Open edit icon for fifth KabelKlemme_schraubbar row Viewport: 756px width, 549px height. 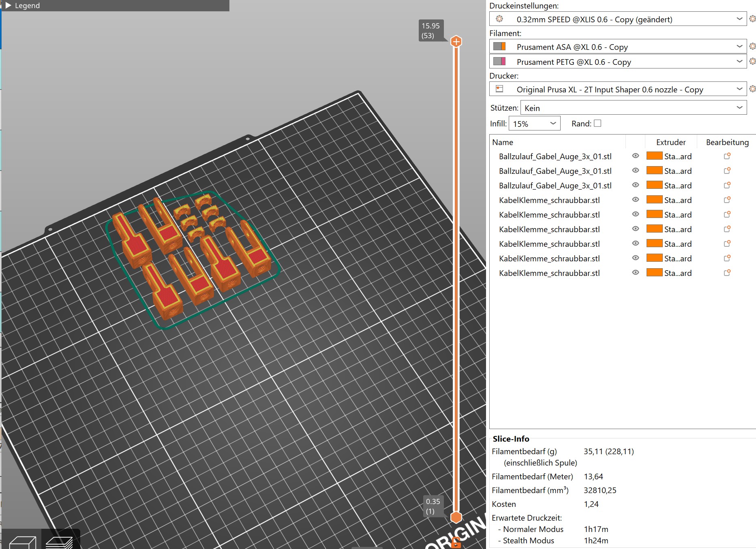click(x=727, y=258)
